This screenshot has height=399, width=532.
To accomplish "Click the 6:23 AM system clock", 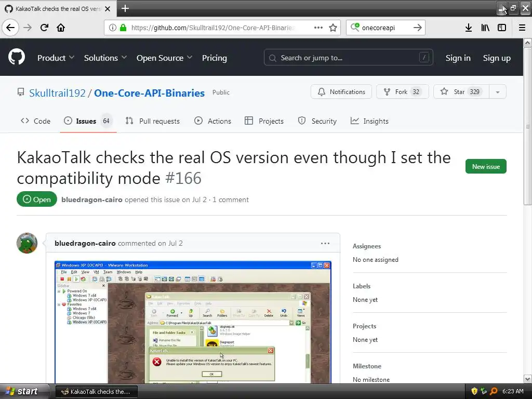I will 513,391.
